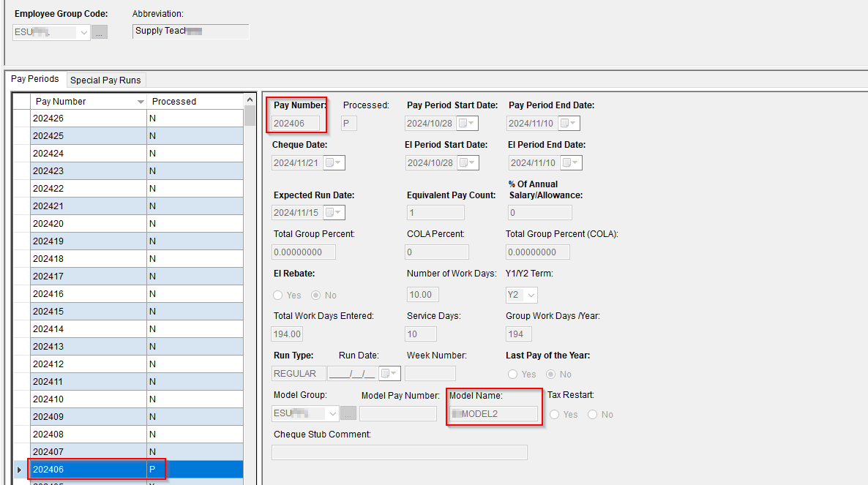The height and width of the screenshot is (485, 868).
Task: Select pay number 202409 row
Action: (x=137, y=417)
